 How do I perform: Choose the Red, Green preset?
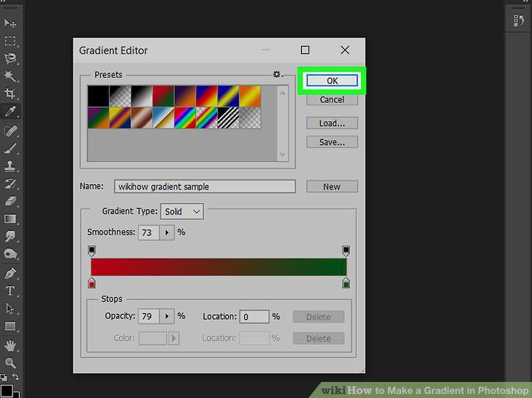pyautogui.click(x=164, y=96)
